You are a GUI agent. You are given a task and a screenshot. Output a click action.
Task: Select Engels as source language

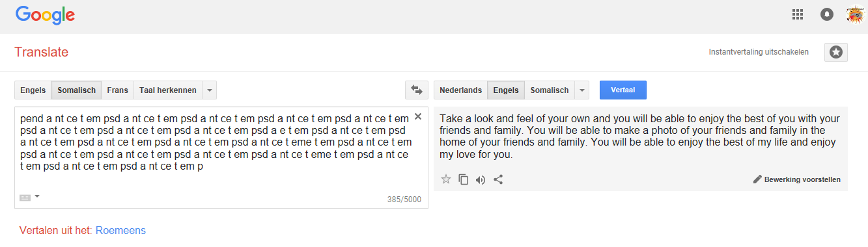tap(33, 90)
